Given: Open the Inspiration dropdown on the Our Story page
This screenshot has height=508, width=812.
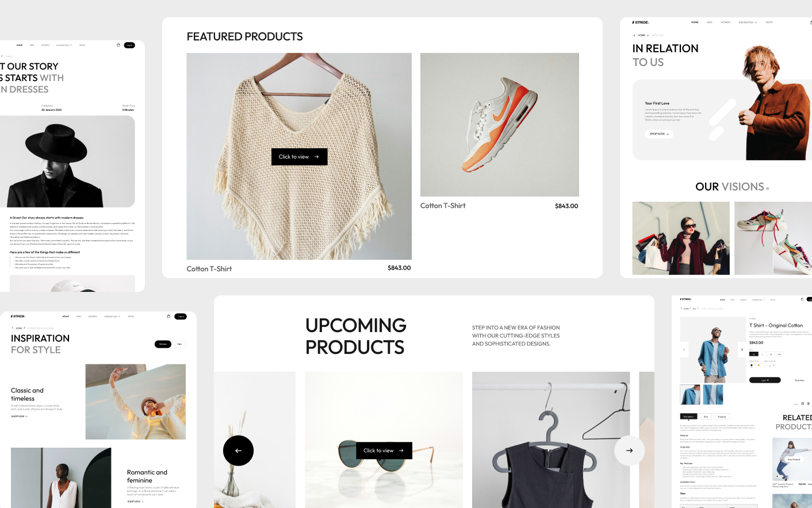Looking at the screenshot, I should (64, 45).
